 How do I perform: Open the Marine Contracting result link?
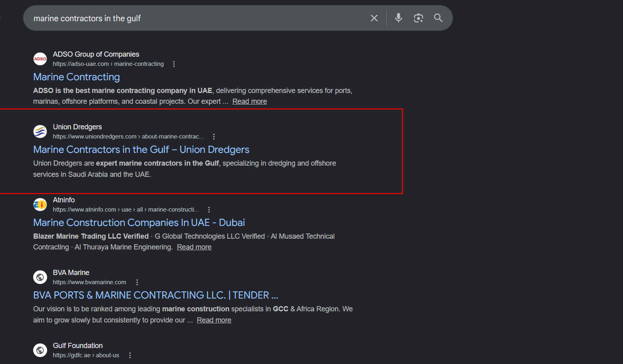click(x=76, y=77)
